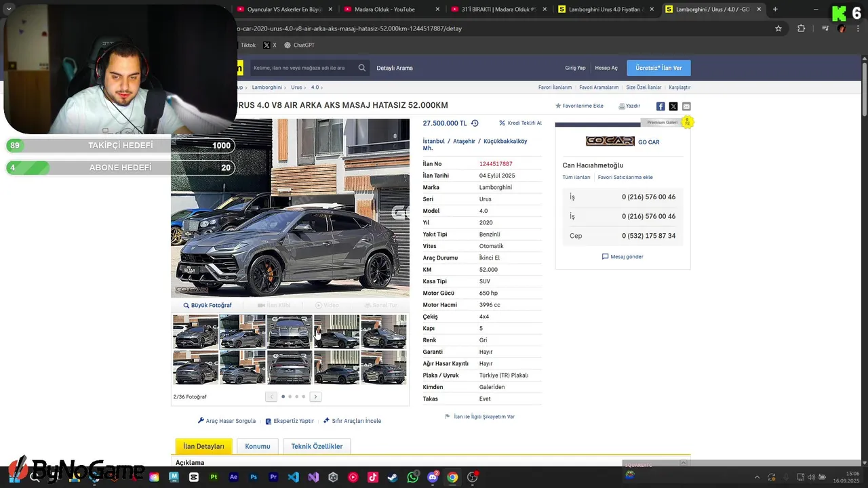Go to previous photo thumbnails page
The width and height of the screenshot is (868, 488).
(271, 396)
